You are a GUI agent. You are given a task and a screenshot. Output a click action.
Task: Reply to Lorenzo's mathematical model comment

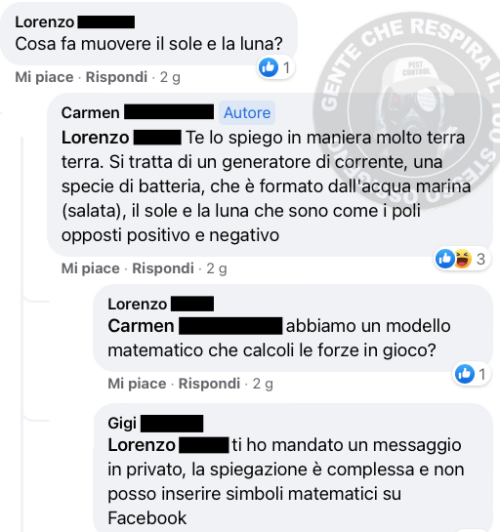tap(209, 384)
